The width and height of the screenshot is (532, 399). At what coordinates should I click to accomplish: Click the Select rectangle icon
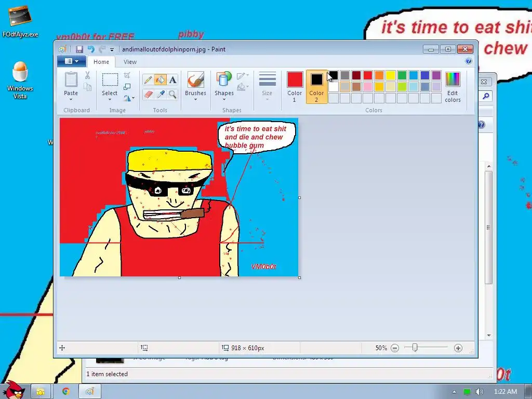[110, 79]
